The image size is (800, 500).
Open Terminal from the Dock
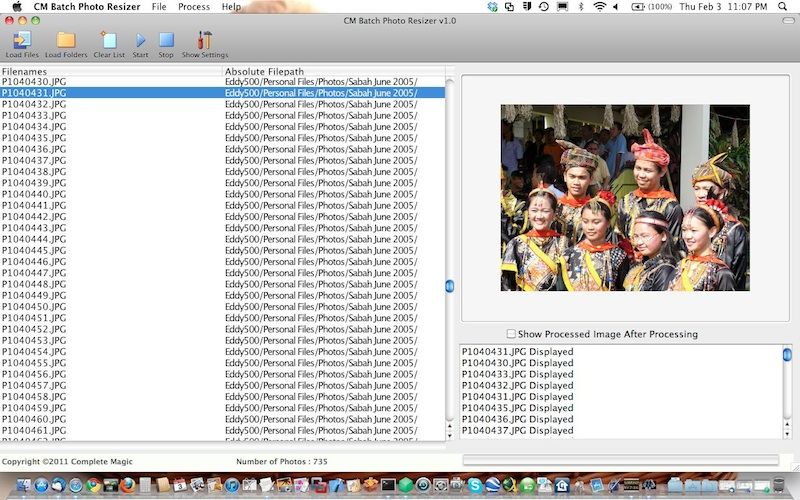(x=388, y=485)
